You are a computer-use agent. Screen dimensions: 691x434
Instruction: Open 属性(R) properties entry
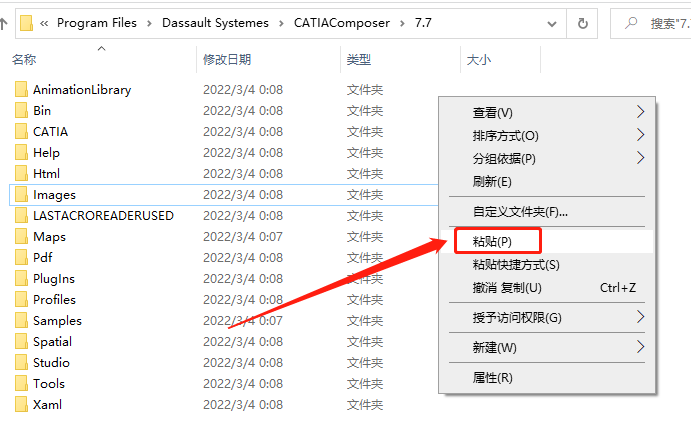click(546, 377)
